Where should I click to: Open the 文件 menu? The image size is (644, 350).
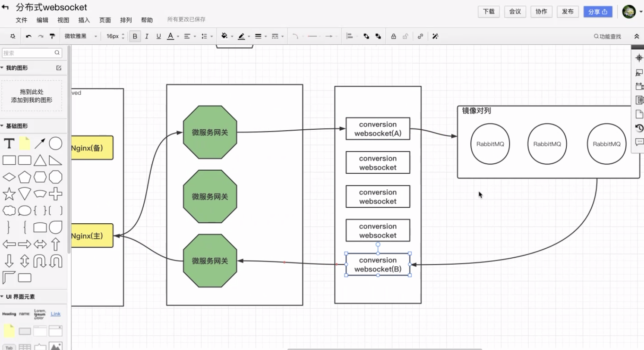click(x=22, y=20)
